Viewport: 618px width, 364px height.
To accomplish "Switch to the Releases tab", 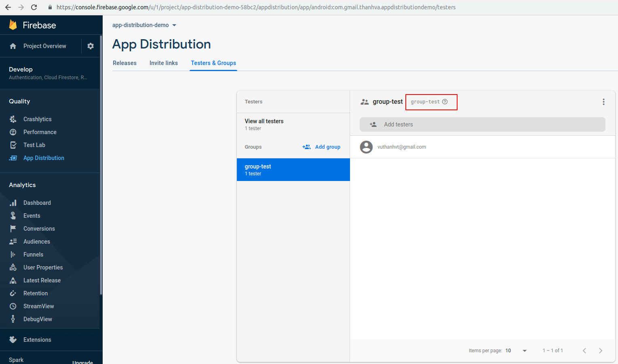I will tap(124, 63).
